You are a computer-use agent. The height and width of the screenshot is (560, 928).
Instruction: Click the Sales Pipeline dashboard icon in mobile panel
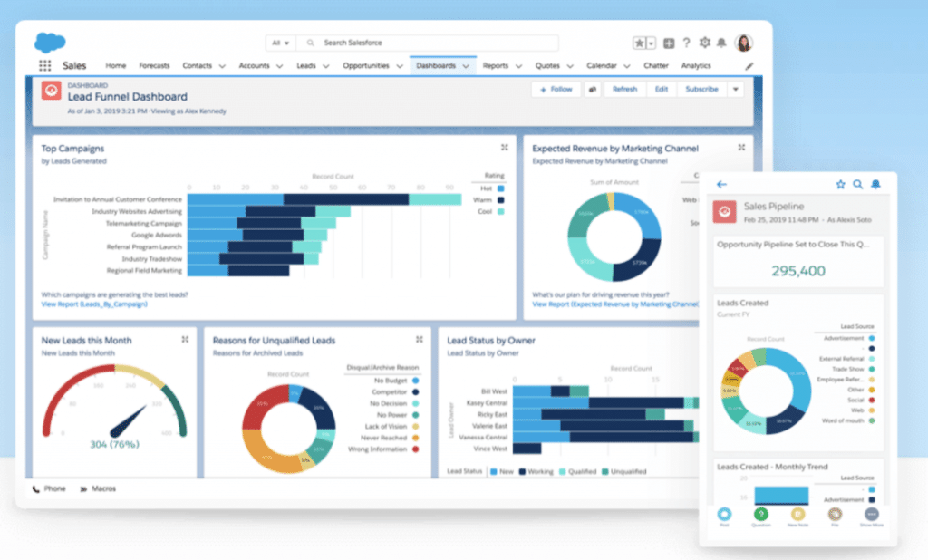724,212
